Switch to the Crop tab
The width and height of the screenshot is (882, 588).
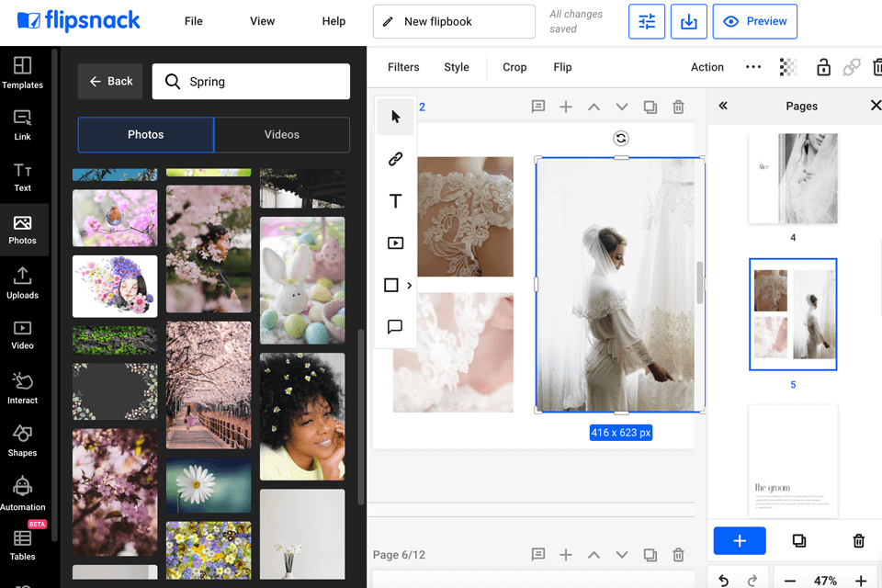coord(514,66)
